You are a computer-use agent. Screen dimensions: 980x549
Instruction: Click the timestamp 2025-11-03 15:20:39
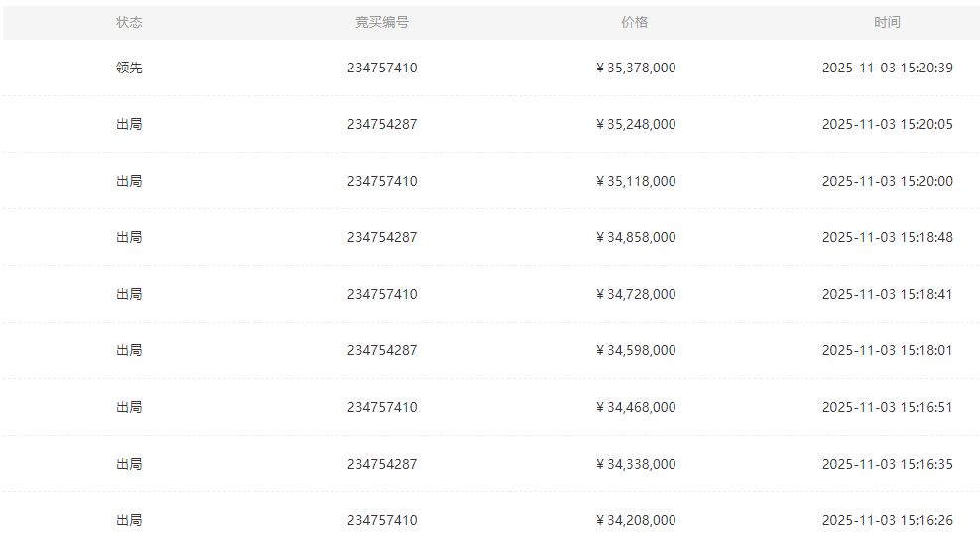887,69
